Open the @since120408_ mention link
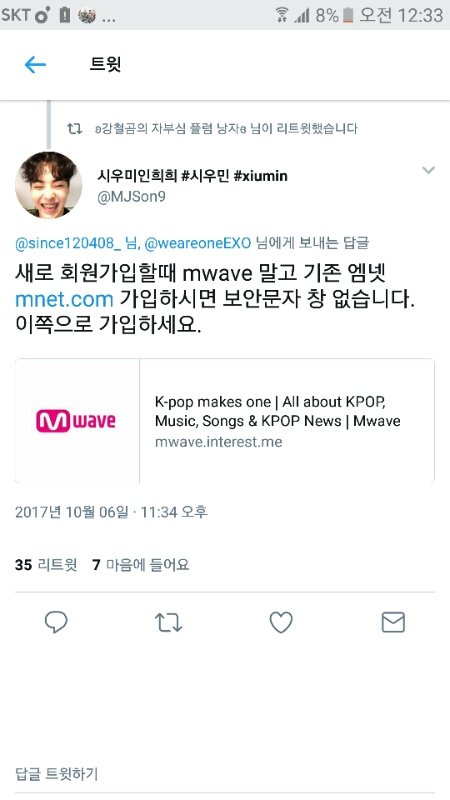This screenshot has height=800, width=450. click(68, 243)
